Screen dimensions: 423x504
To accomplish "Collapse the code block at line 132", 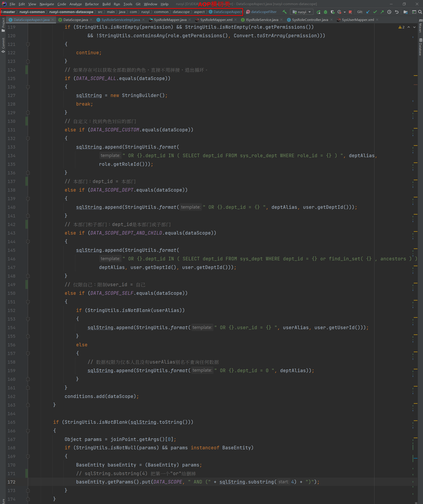I will point(28,138).
